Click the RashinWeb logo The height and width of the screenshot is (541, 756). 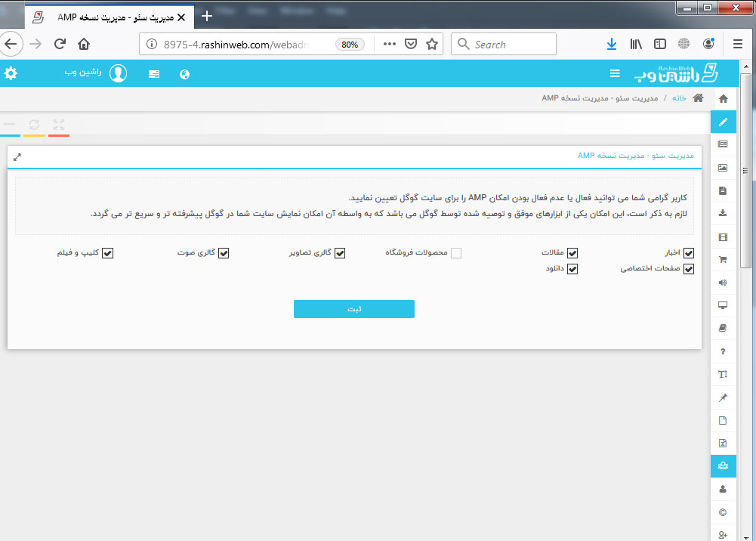point(676,73)
